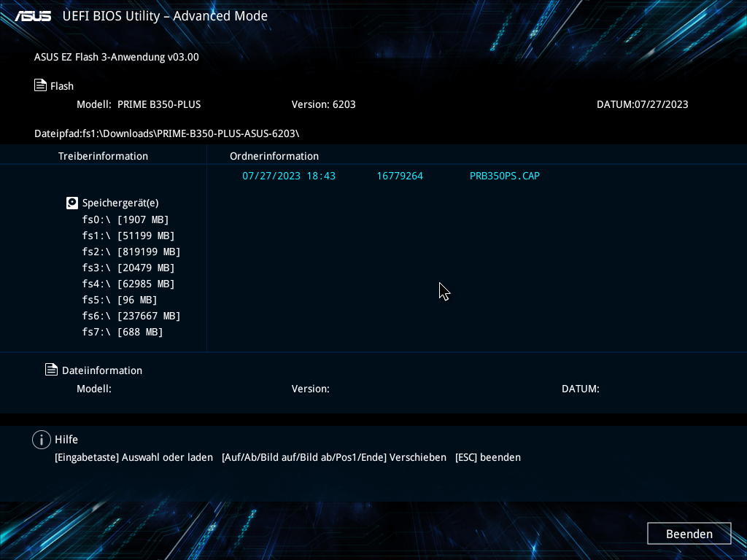Screen dimensions: 747x560
Task: Select the PRB350PS.CAP file
Action: tap(505, 176)
